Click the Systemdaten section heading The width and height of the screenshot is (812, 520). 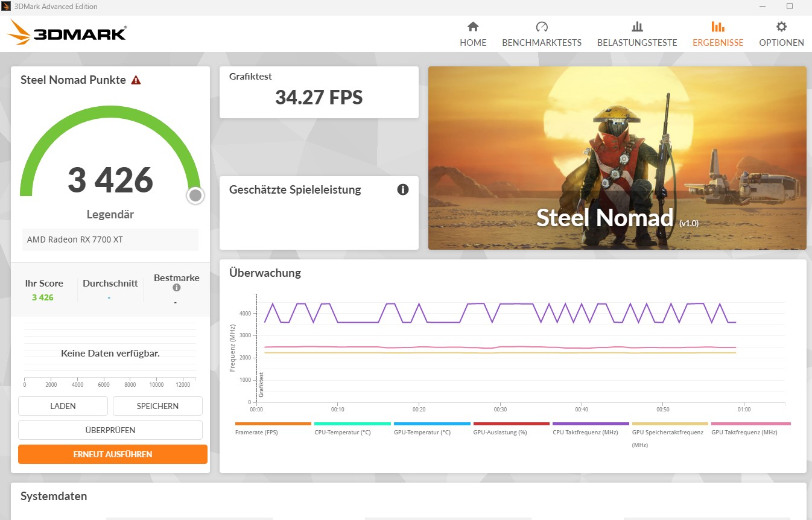coord(54,496)
